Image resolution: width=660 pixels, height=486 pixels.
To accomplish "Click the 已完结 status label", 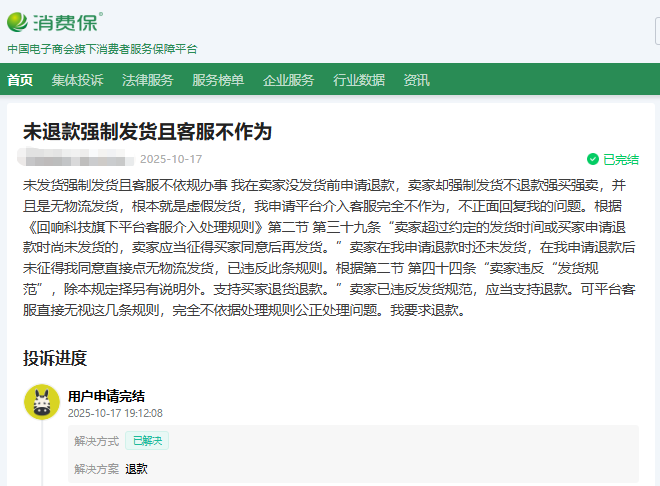I will [x=620, y=159].
